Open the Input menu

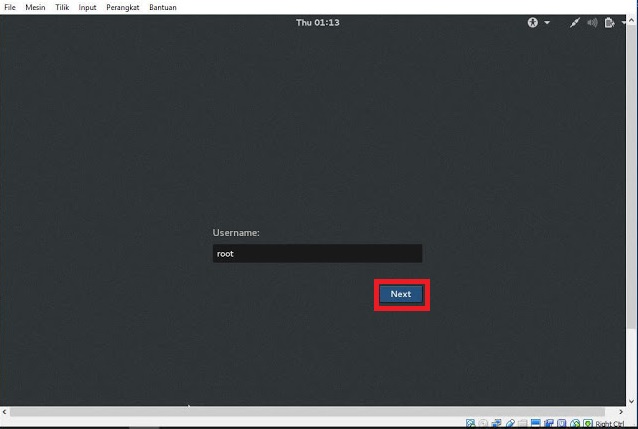point(87,7)
